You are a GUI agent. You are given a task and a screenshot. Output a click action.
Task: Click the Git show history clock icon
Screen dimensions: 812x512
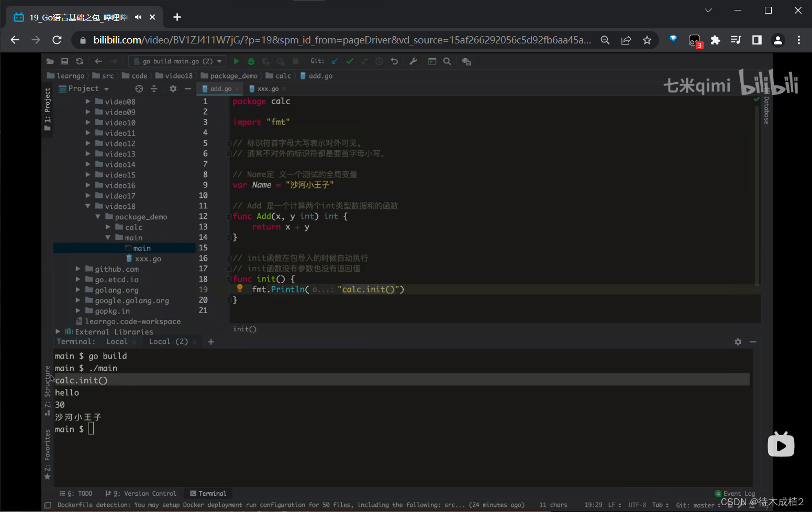pos(379,61)
